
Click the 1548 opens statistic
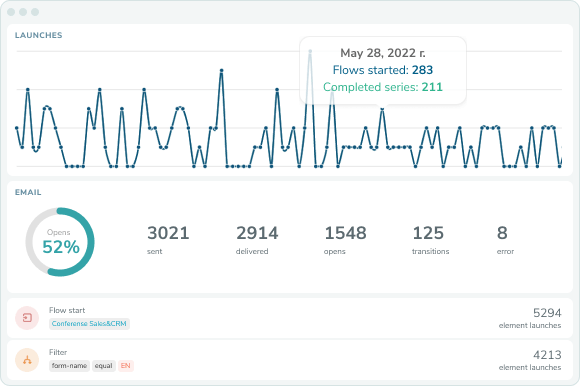[345, 240]
